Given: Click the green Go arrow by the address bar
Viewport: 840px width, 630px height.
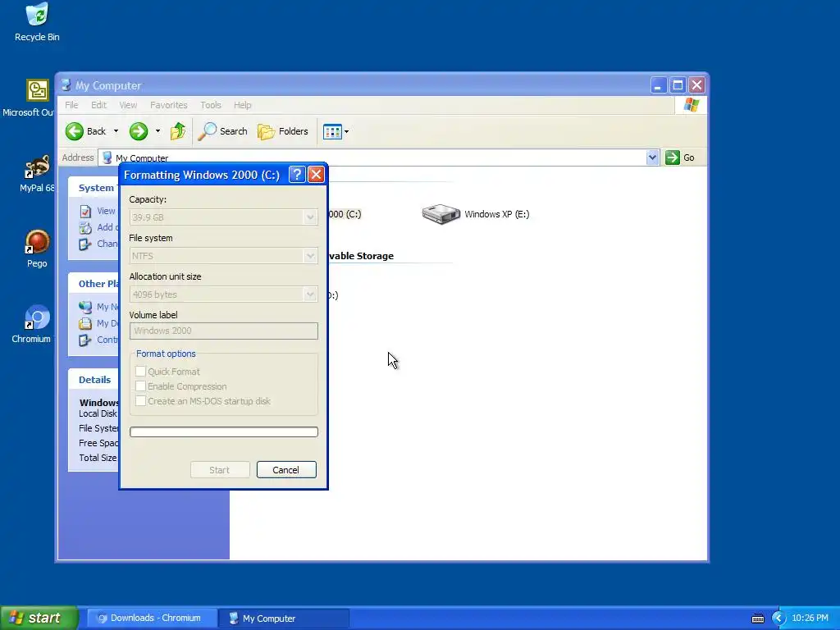Looking at the screenshot, I should 673,157.
